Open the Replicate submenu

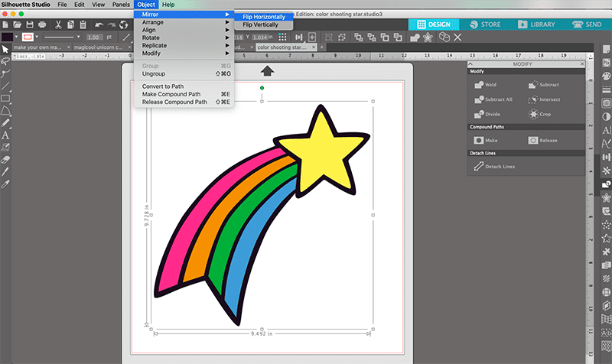(x=184, y=46)
